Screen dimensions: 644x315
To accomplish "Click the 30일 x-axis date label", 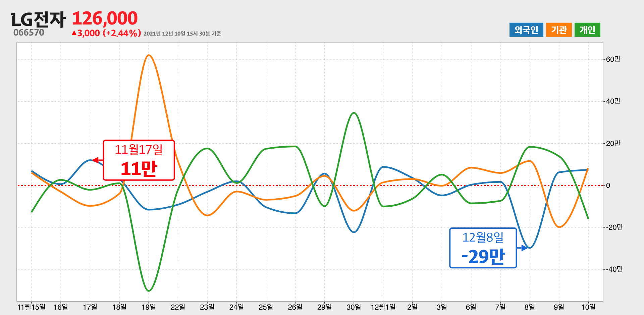I will (x=354, y=307).
